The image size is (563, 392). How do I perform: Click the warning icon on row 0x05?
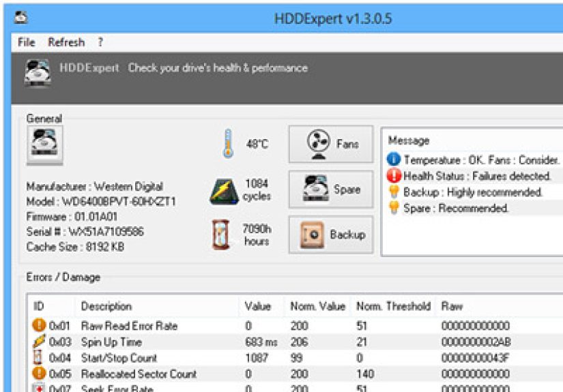click(x=39, y=373)
